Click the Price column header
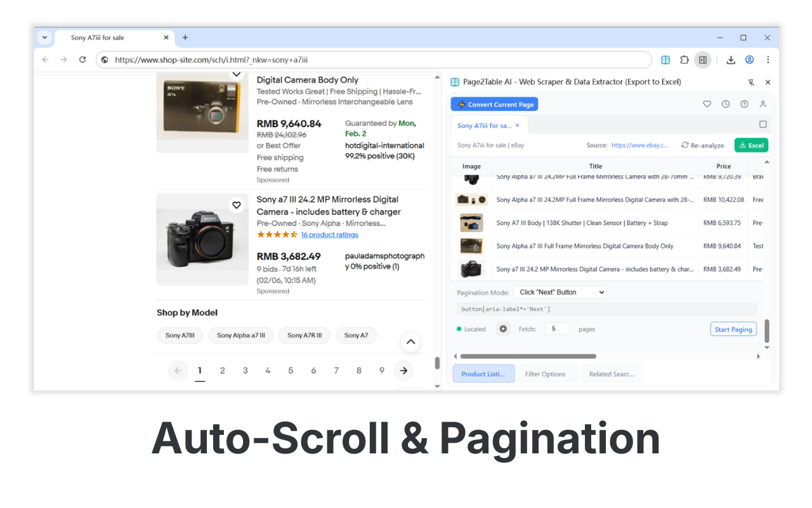The image size is (812, 508). coord(724,166)
